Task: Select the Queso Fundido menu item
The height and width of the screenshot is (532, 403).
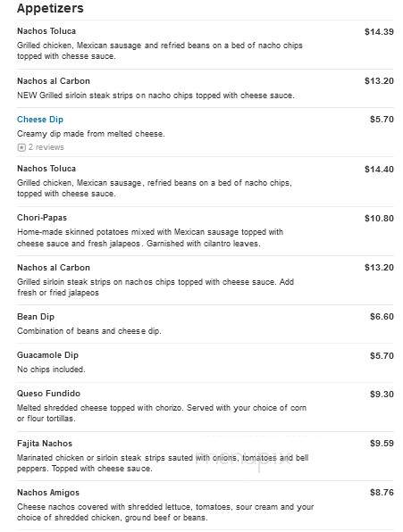Action: tap(48, 394)
